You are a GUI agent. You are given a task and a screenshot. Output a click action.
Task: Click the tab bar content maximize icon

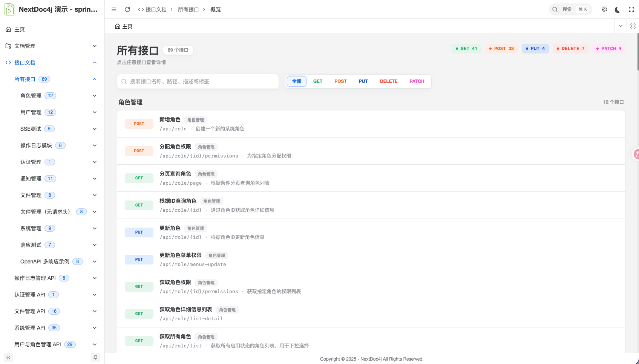(x=633, y=26)
